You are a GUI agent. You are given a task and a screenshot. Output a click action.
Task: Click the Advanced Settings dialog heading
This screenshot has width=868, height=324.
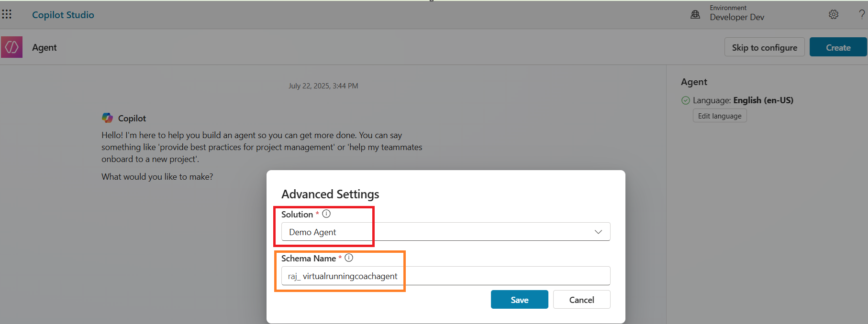330,194
